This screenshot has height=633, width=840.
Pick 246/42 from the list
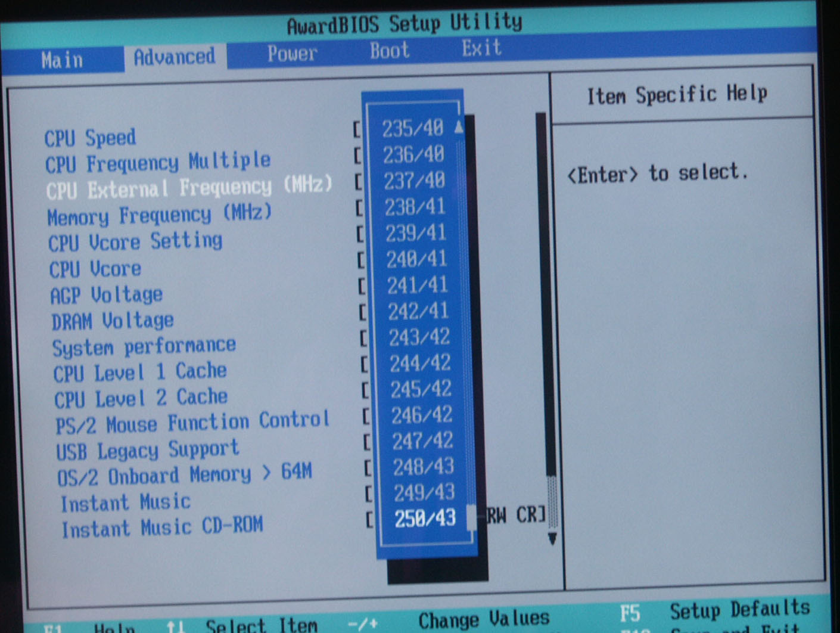(x=422, y=415)
